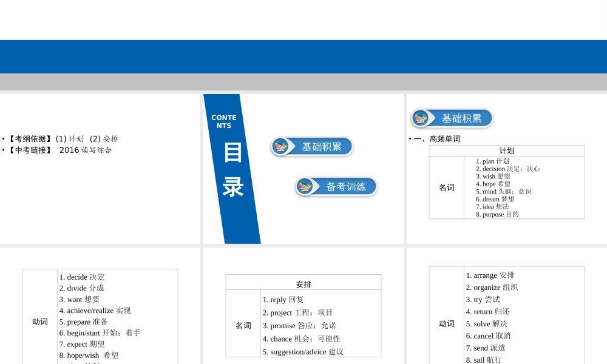Select the row '3. promise 答应；允诺'
Image resolution: width=607 pixels, height=364 pixels.
pos(299,326)
